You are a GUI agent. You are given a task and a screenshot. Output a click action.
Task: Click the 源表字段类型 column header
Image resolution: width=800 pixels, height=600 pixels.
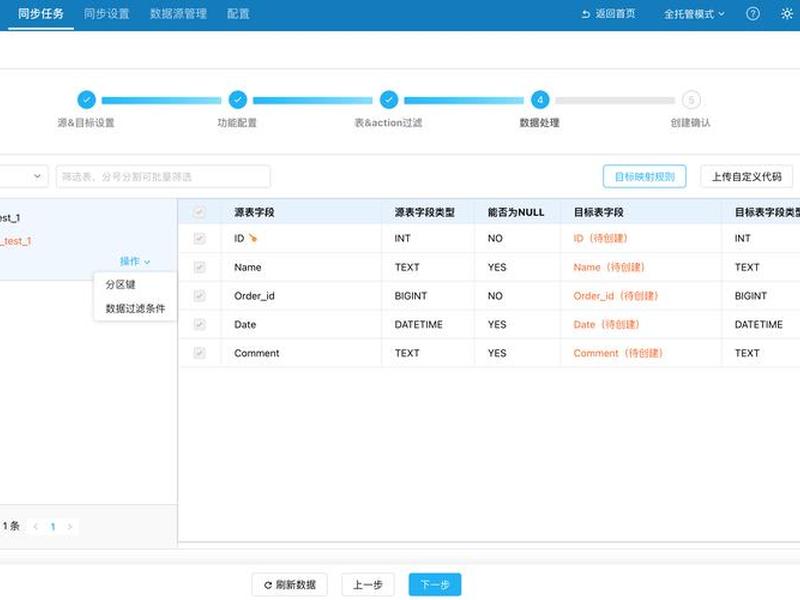pos(424,212)
